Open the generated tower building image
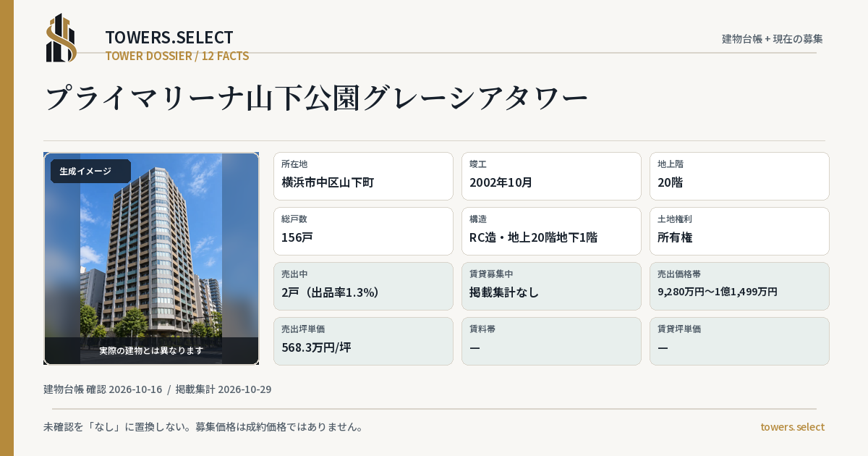Screen dimensions: 868x456 (x=151, y=258)
